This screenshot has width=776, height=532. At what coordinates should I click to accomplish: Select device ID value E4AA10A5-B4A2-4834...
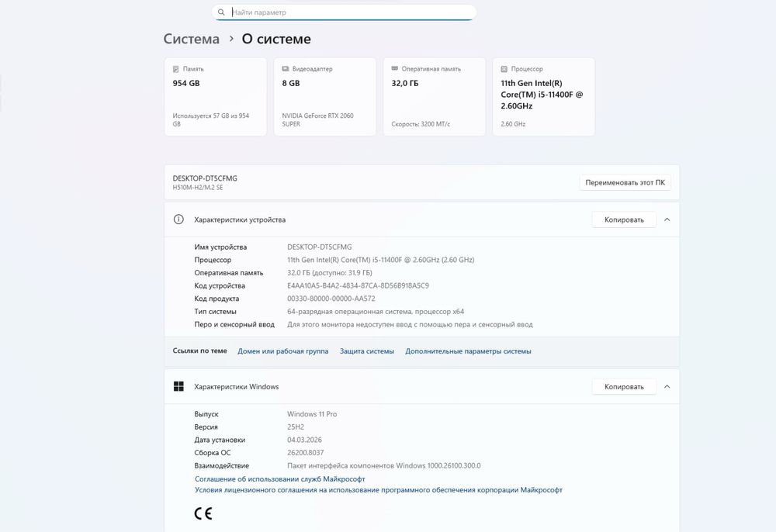[358, 286]
